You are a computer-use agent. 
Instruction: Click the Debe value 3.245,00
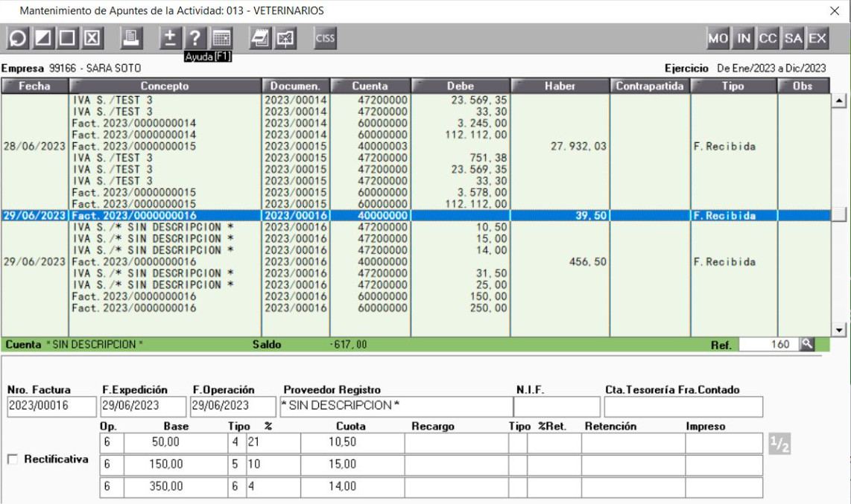482,124
